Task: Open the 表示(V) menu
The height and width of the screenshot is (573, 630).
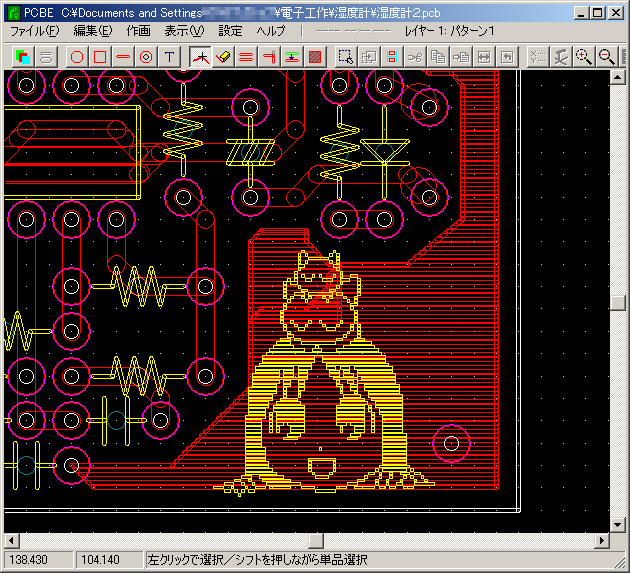Action: pyautogui.click(x=183, y=31)
